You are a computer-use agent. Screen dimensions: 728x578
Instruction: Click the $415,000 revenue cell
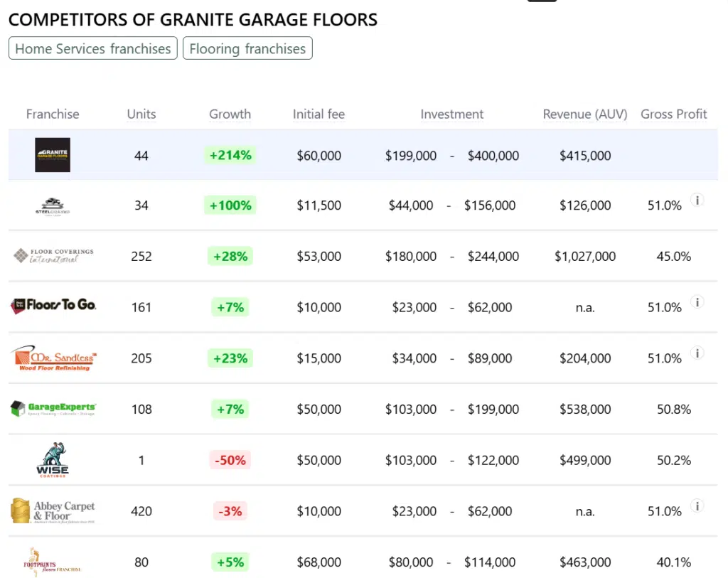pos(585,156)
